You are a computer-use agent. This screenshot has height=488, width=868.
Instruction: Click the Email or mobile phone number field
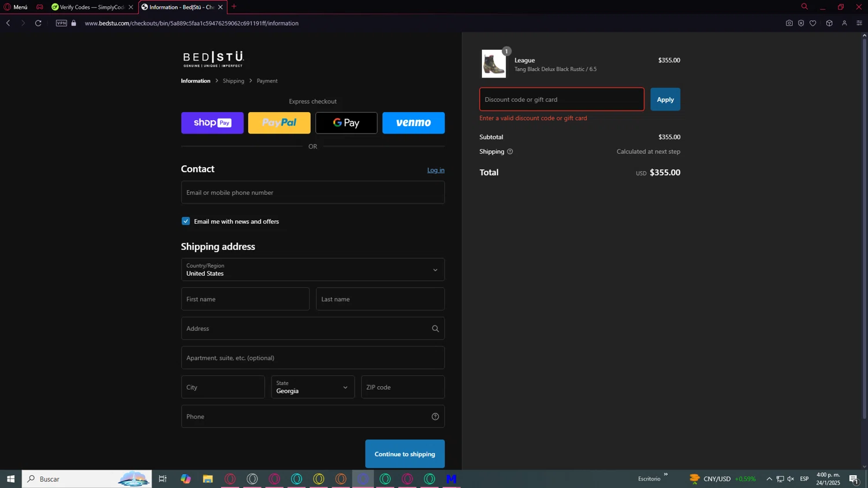[313, 193]
